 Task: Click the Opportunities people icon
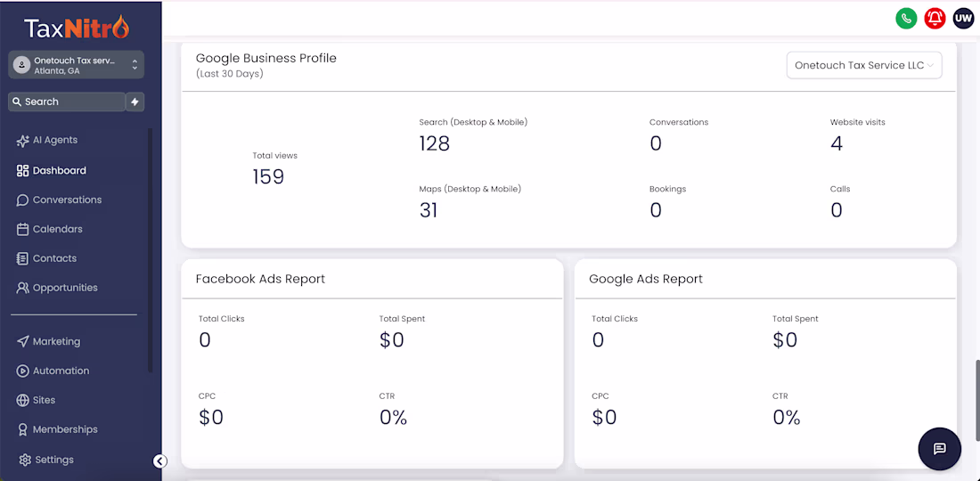point(22,288)
